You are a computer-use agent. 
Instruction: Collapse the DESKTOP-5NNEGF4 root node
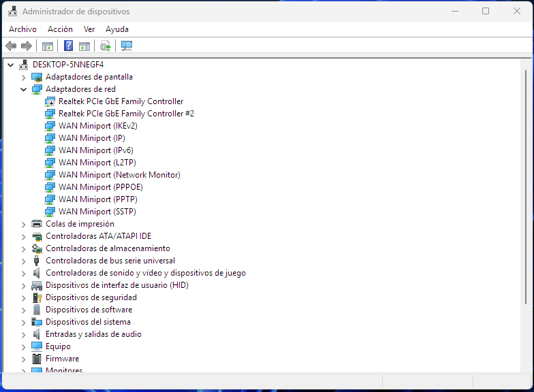tap(10, 65)
